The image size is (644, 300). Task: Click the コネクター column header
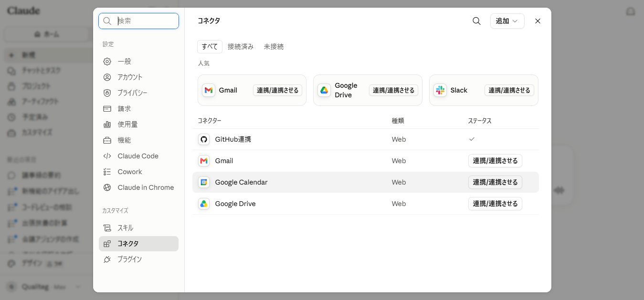[x=210, y=121]
